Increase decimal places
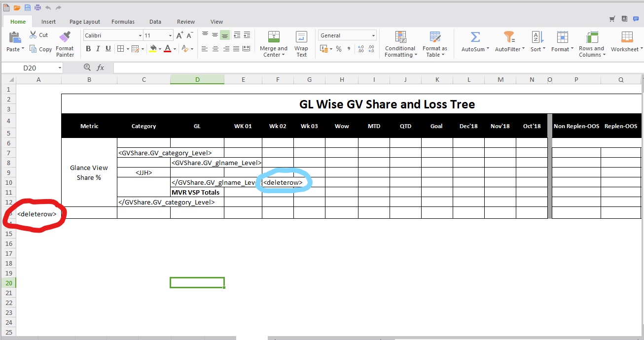 pos(361,49)
